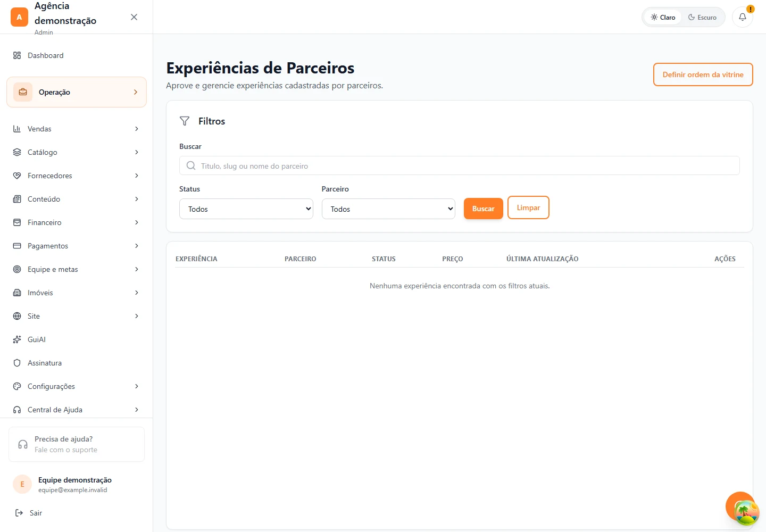Click Definir ordem da vitrine button
Viewport: 766px width, 532px height.
[703, 74]
